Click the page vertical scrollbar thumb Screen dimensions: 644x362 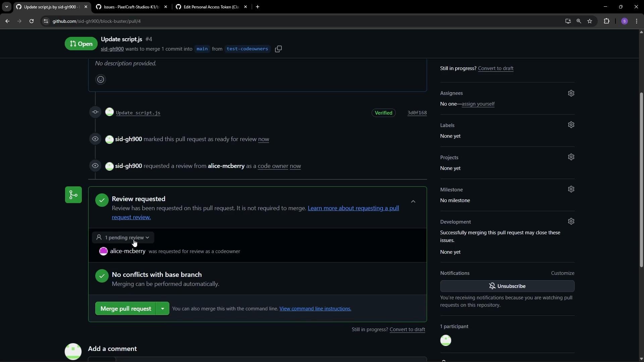[x=641, y=179]
